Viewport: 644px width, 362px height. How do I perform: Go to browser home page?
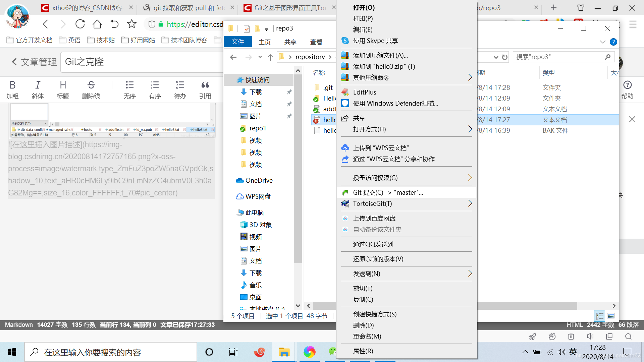coord(97,24)
